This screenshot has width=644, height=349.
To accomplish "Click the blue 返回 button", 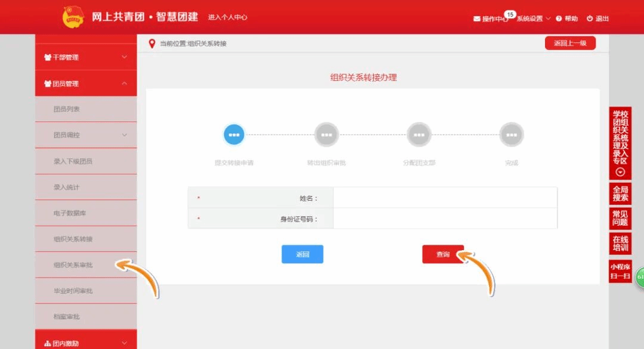I will (x=302, y=254).
